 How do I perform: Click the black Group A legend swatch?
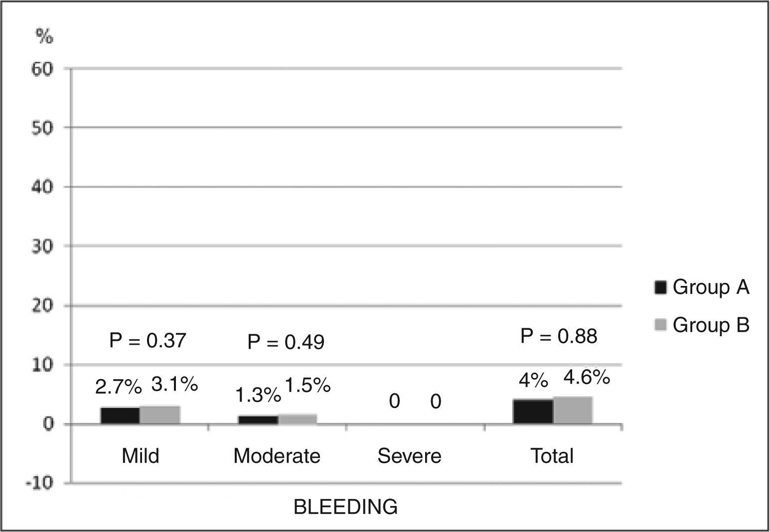660,287
